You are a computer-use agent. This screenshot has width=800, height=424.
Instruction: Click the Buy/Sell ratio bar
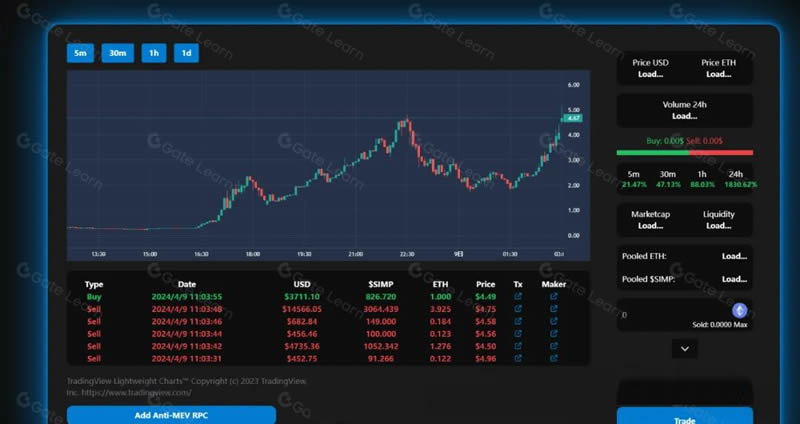(684, 152)
